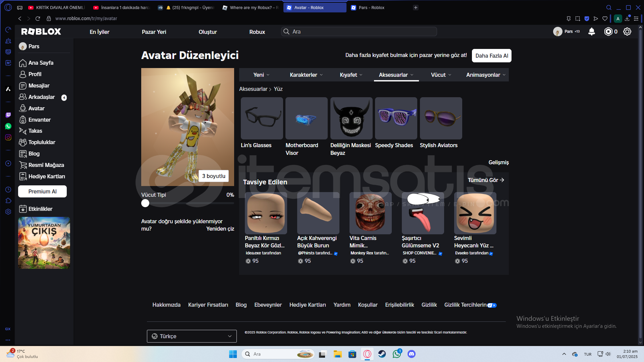Expand the Kıyafet dropdown
This screenshot has width=644, height=362.
pos(351,75)
